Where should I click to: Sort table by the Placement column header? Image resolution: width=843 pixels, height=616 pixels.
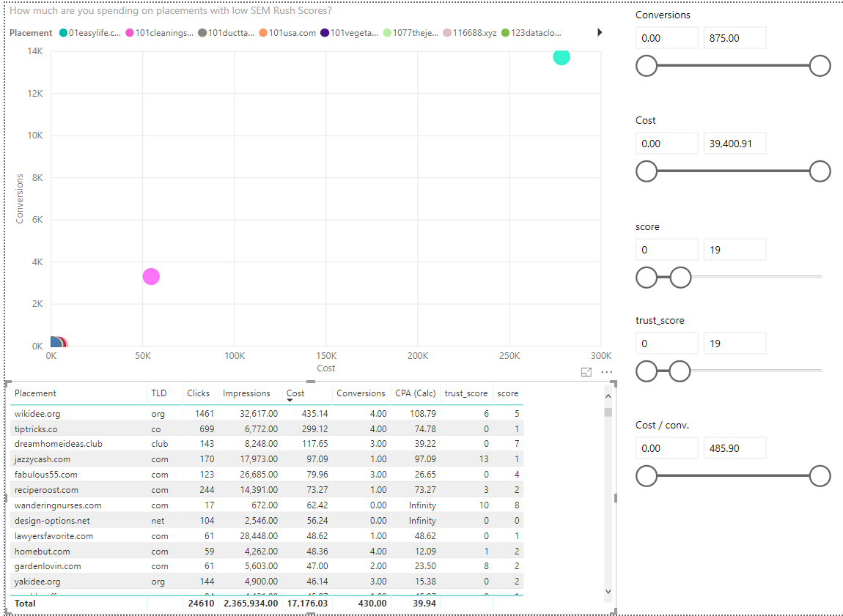pos(35,393)
